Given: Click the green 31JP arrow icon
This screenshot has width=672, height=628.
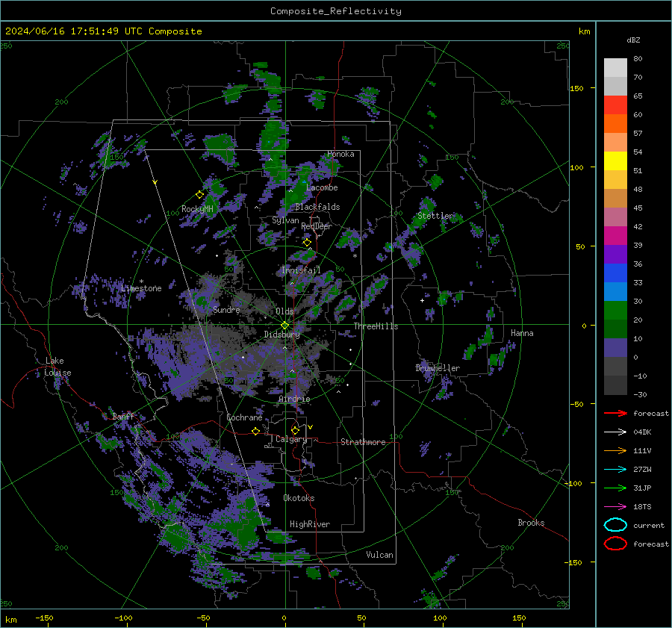Looking at the screenshot, I should pos(615,488).
